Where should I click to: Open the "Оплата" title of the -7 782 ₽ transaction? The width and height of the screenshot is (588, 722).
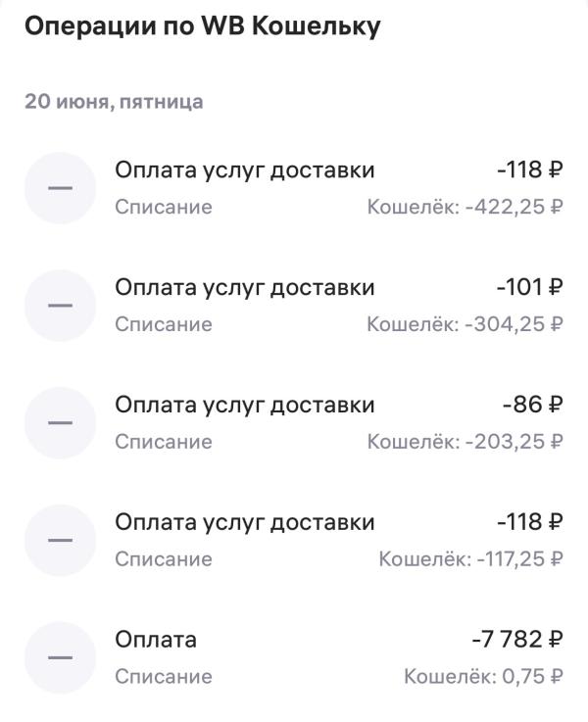(156, 640)
